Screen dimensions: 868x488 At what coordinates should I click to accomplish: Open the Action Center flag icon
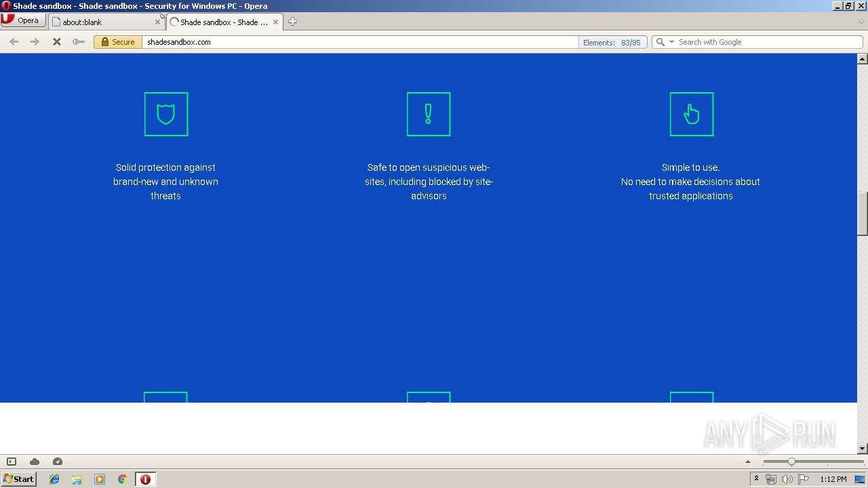point(804,479)
